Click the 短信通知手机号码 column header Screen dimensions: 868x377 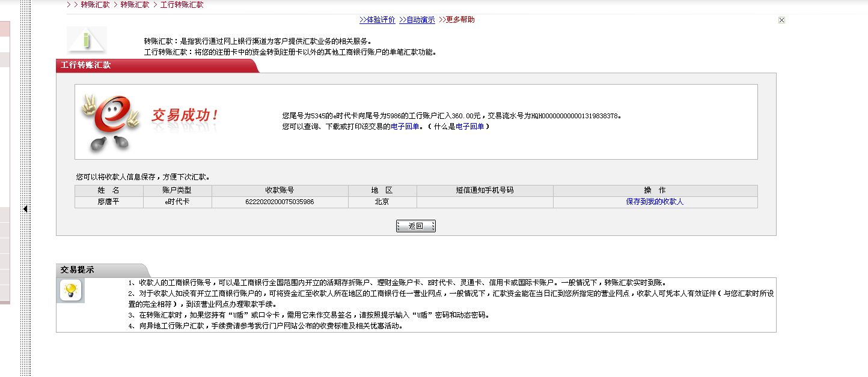[x=484, y=190]
